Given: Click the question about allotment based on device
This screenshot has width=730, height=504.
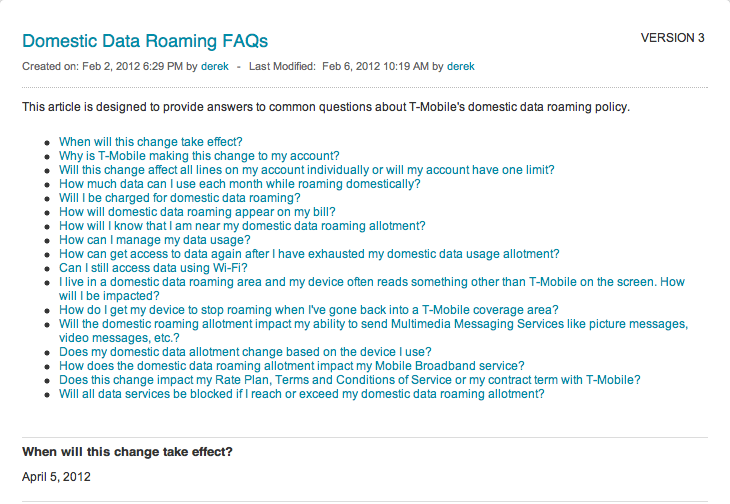Looking at the screenshot, I should [x=245, y=352].
